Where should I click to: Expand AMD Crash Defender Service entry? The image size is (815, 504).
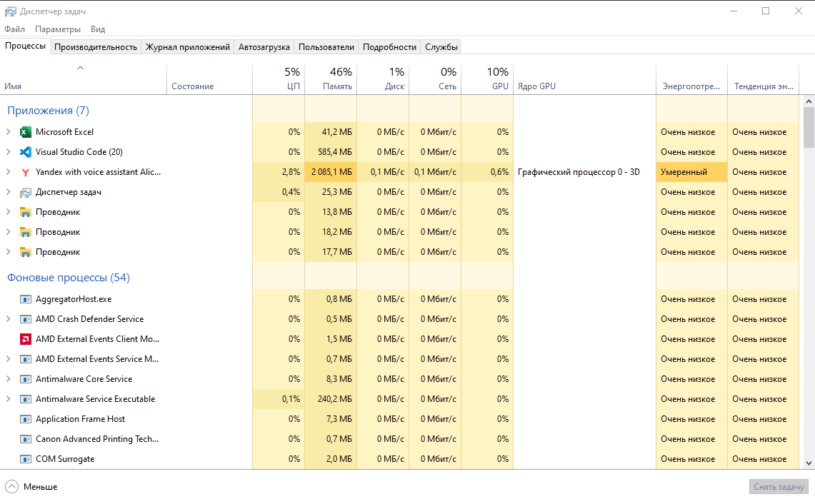click(9, 319)
